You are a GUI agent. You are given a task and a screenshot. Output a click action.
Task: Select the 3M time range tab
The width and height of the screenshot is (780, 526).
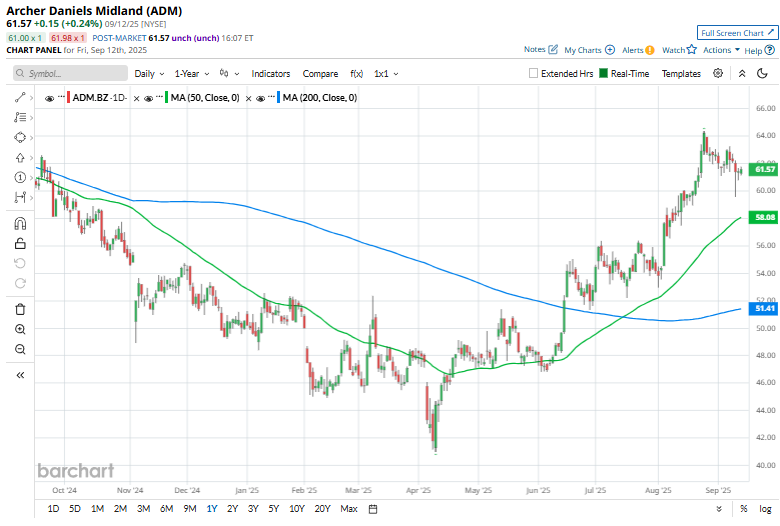tap(143, 509)
